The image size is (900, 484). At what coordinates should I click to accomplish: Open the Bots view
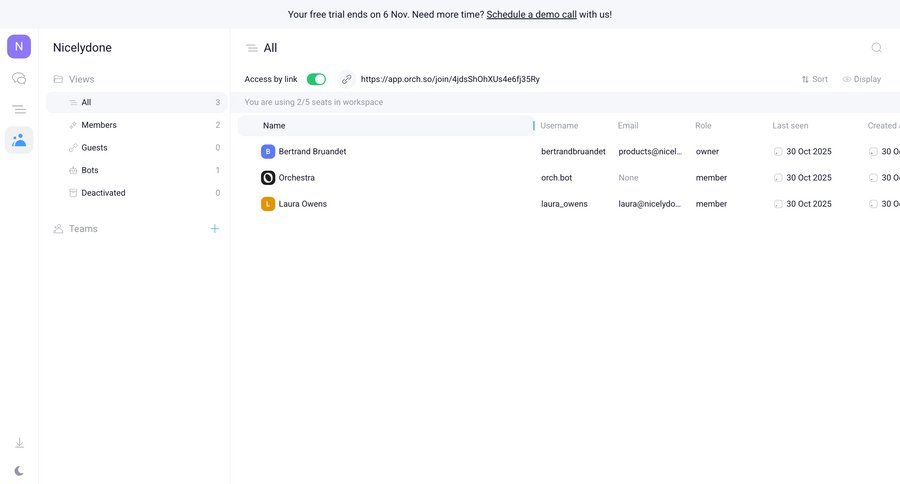click(89, 170)
